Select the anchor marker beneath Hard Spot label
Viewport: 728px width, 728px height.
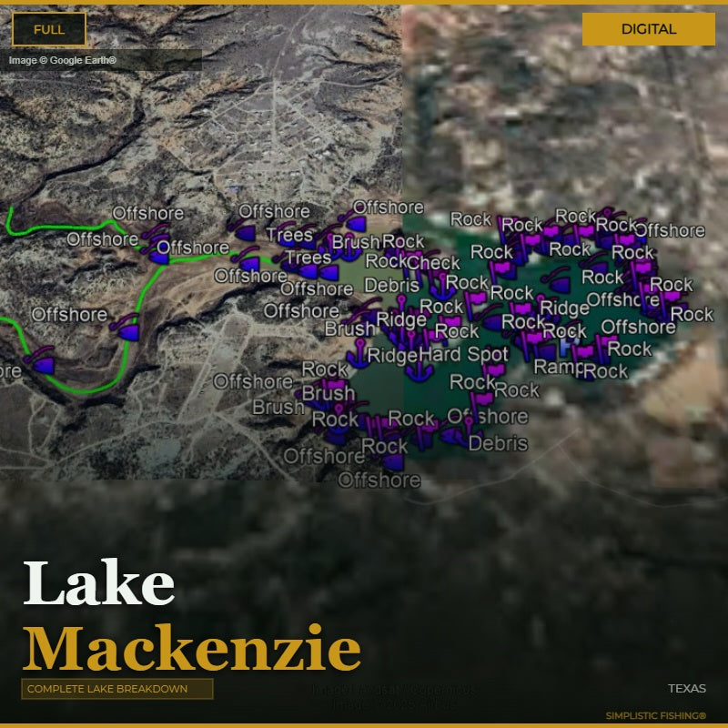coord(420,372)
